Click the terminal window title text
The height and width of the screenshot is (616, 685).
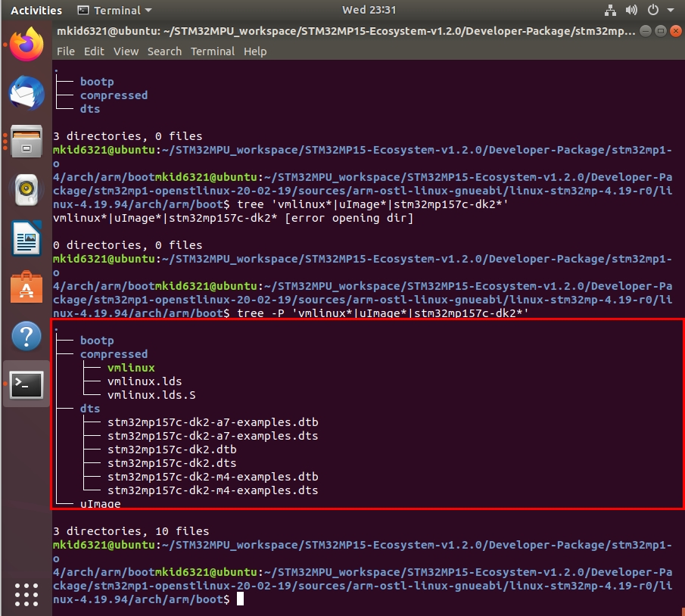click(x=346, y=31)
